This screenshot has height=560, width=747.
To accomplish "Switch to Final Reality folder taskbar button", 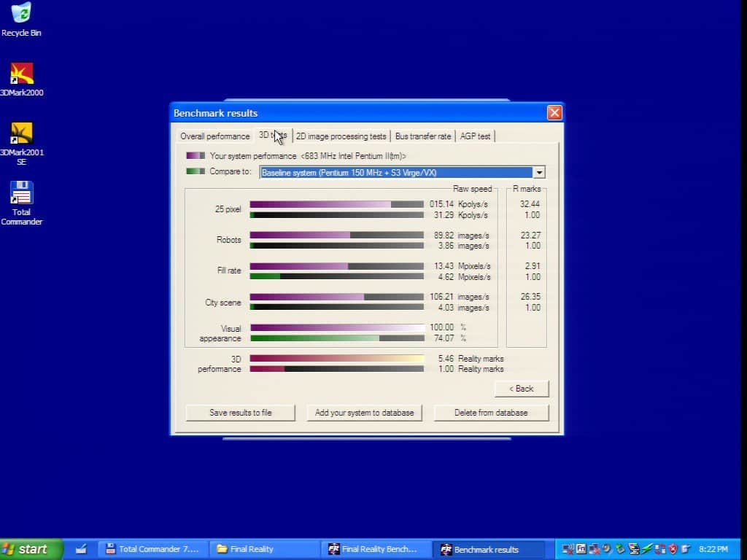I will click(264, 549).
